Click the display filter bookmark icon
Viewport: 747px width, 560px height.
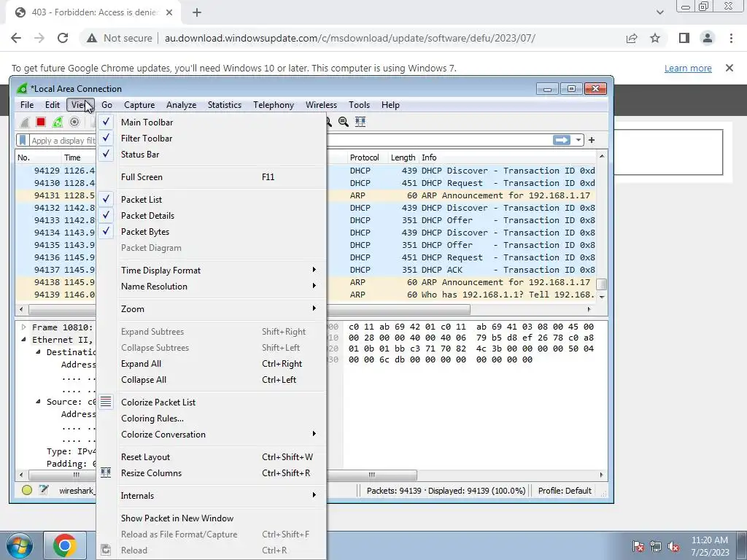tap(23, 140)
